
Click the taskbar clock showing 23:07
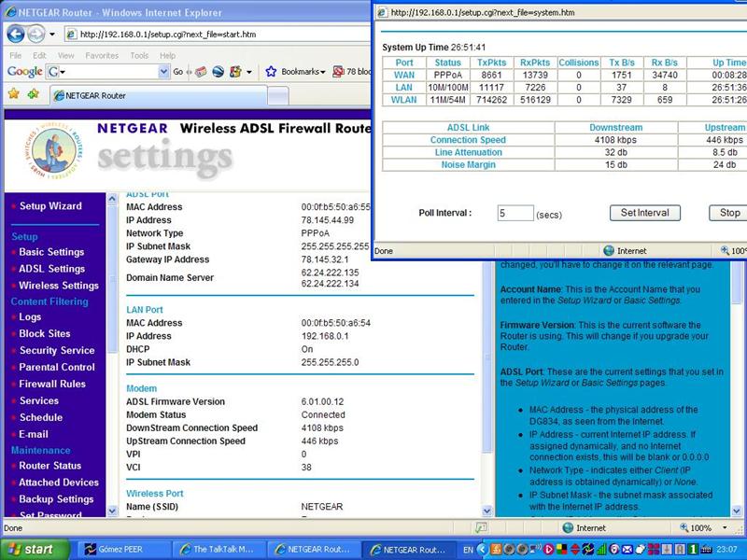tap(729, 549)
